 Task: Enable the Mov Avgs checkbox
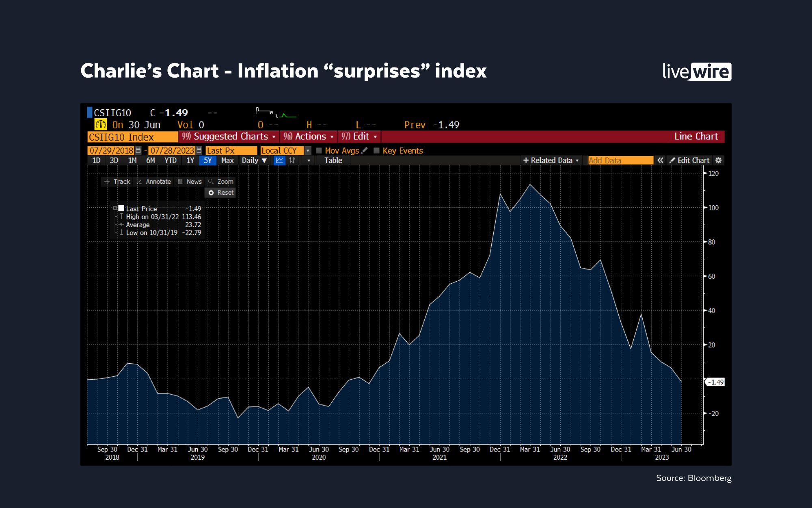pos(319,150)
